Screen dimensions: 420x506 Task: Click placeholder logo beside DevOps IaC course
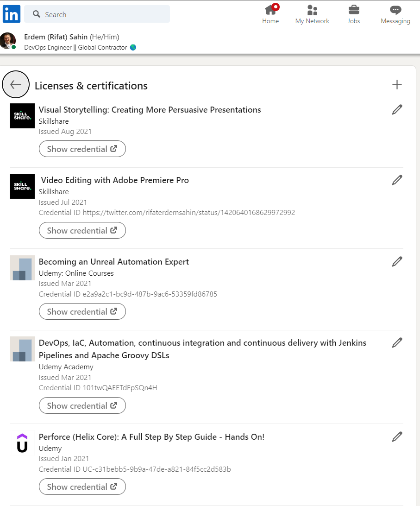pyautogui.click(x=22, y=349)
